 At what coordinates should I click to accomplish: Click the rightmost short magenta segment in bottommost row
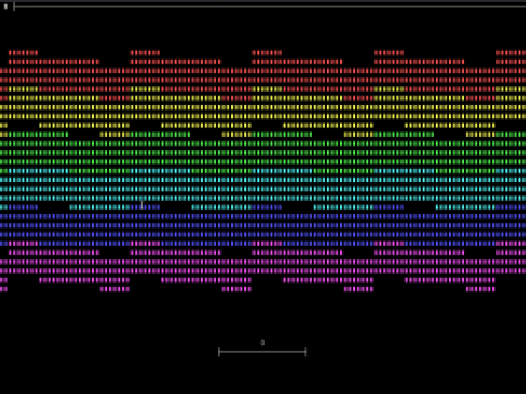[480, 289]
